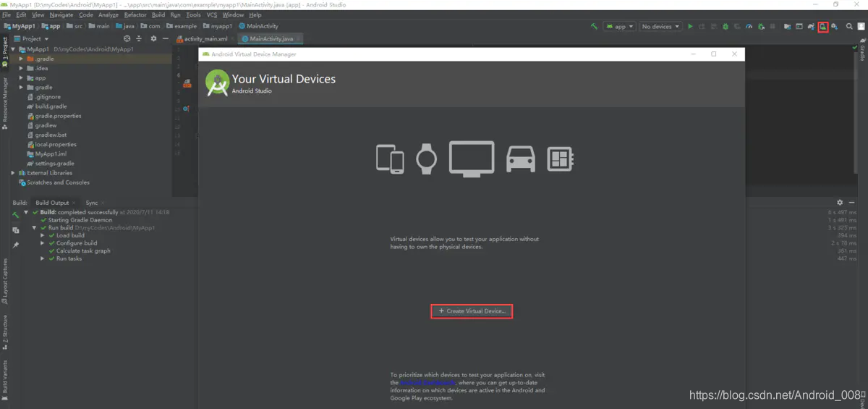The height and width of the screenshot is (409, 868).
Task: Click the Android Dashboards link
Action: [427, 382]
